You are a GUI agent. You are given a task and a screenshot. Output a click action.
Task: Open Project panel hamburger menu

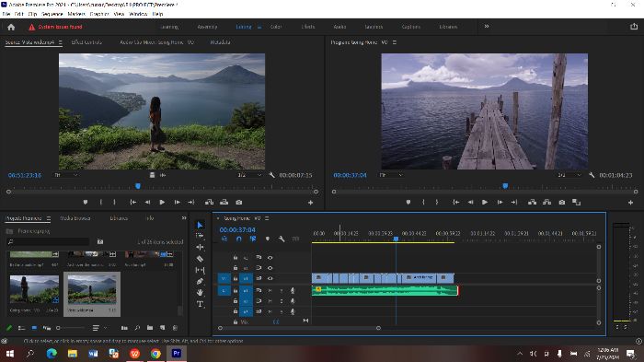pos(49,218)
